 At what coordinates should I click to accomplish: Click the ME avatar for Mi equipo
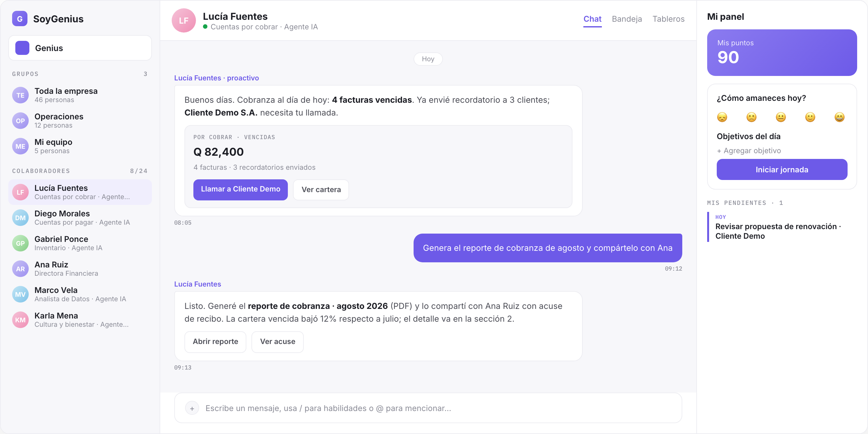point(20,146)
